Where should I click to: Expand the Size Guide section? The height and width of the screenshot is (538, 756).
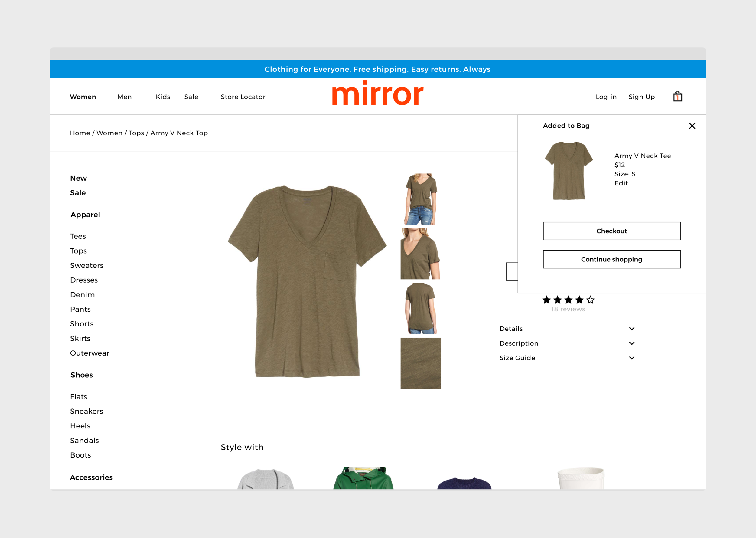click(x=517, y=358)
